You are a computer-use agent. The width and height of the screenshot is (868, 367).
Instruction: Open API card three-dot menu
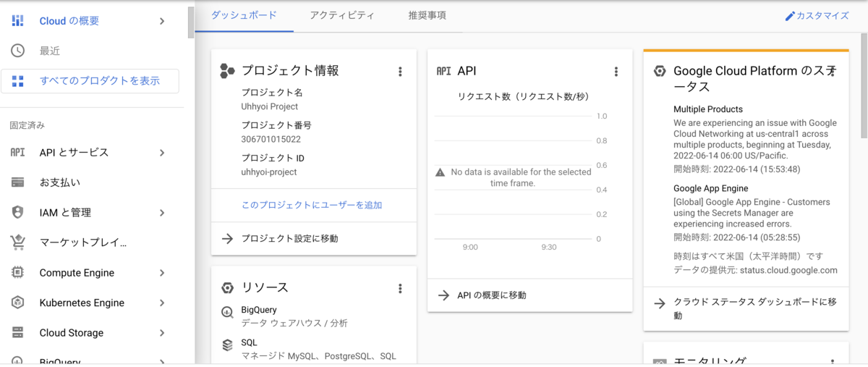click(616, 72)
